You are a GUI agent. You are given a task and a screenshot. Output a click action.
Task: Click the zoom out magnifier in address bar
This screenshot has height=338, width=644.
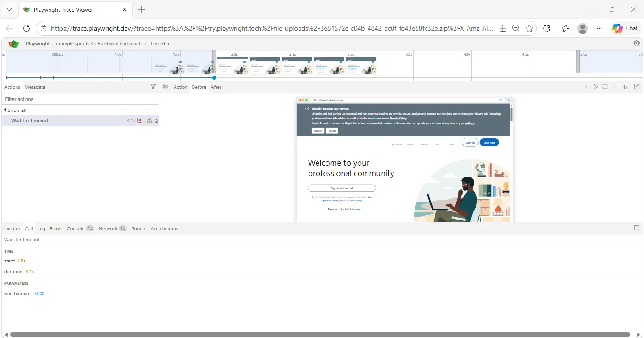point(516,28)
